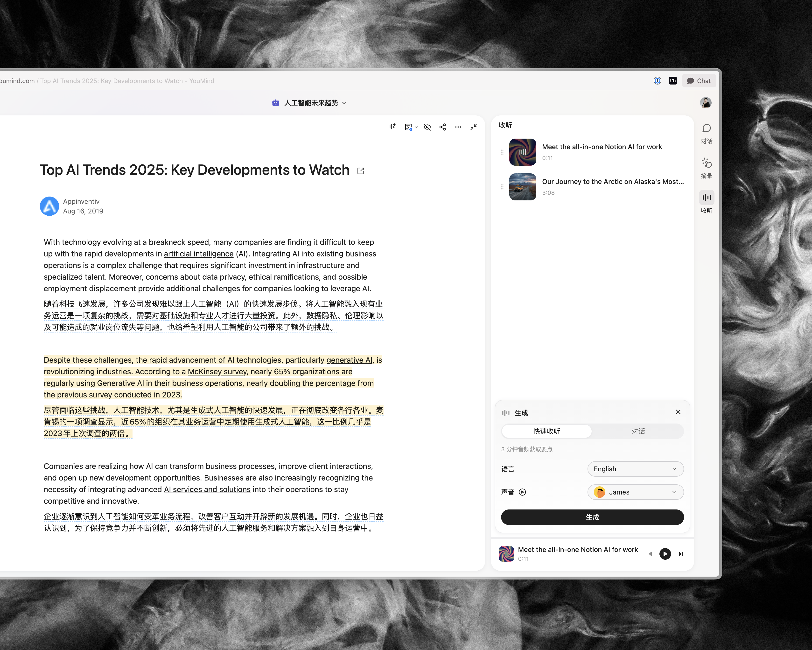Follow the McKinsey survey link

coord(217,372)
